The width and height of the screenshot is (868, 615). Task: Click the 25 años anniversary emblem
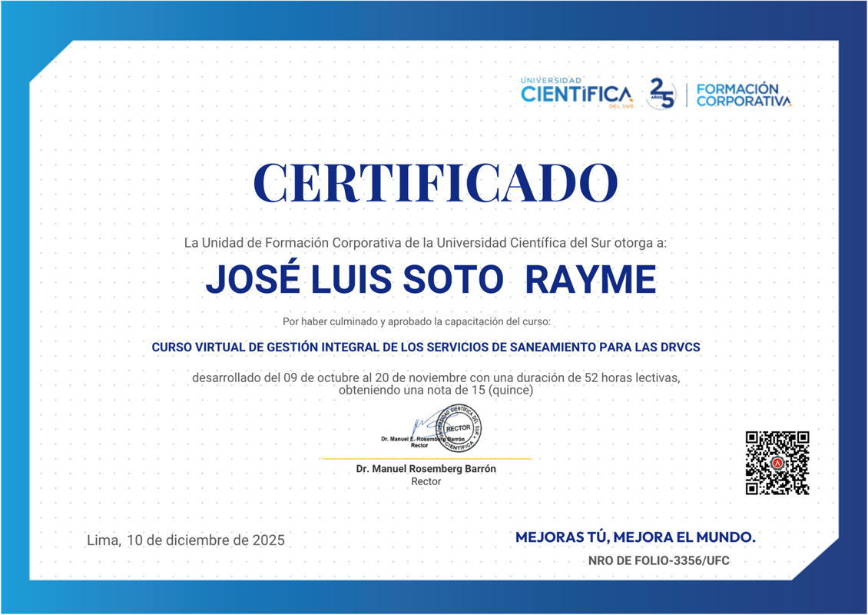[661, 93]
